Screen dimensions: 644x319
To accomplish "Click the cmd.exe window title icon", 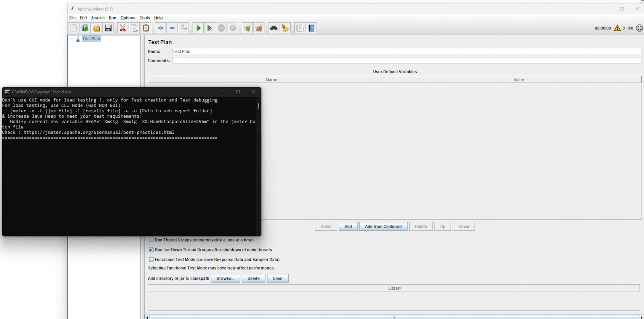I will point(7,92).
